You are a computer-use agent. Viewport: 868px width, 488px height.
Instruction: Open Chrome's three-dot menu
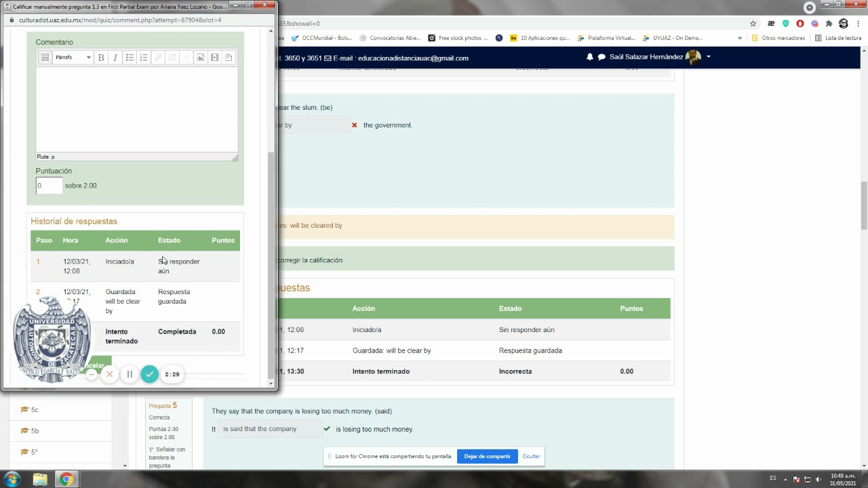coord(858,24)
